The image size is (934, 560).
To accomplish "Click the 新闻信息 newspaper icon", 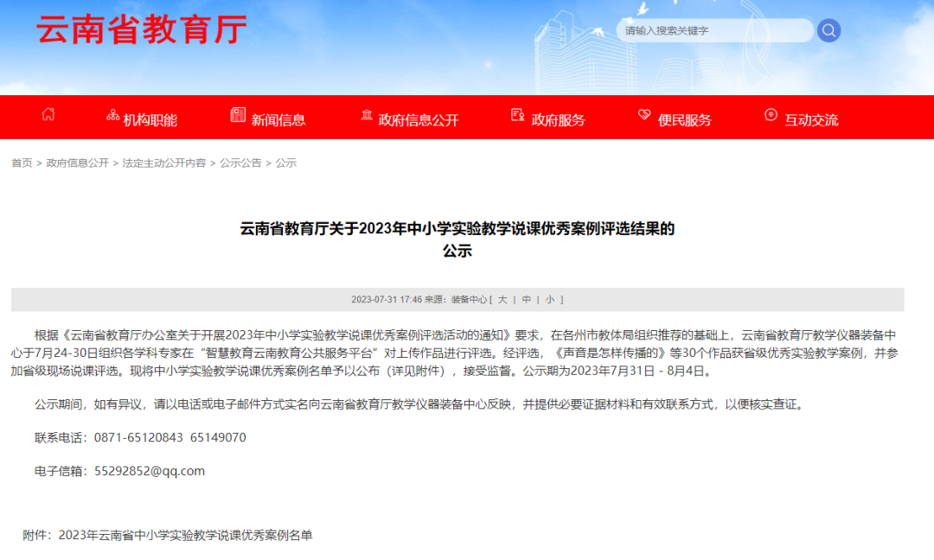I will 239,115.
